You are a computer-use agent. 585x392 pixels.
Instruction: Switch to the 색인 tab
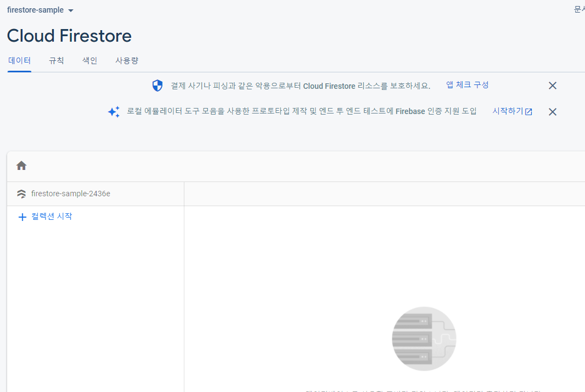tap(90, 61)
